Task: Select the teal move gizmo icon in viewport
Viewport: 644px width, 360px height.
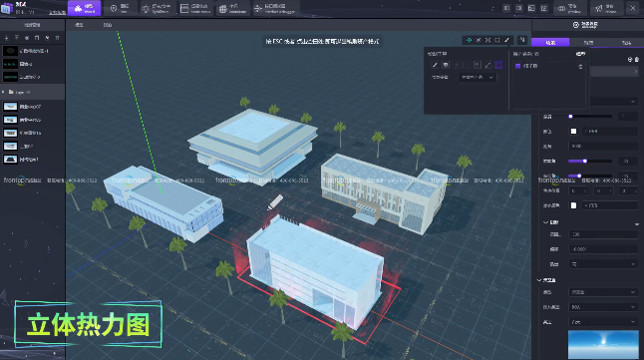Action: pos(469,40)
